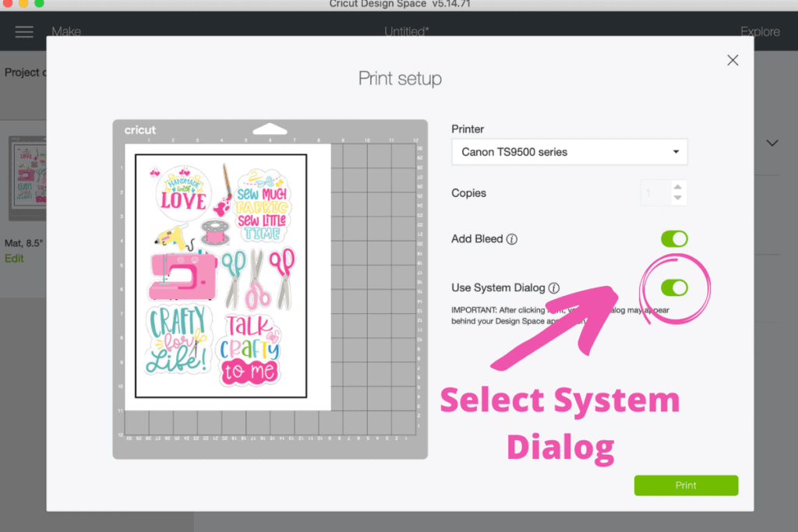Click the green Print button
The image size is (798, 532).
pos(686,485)
